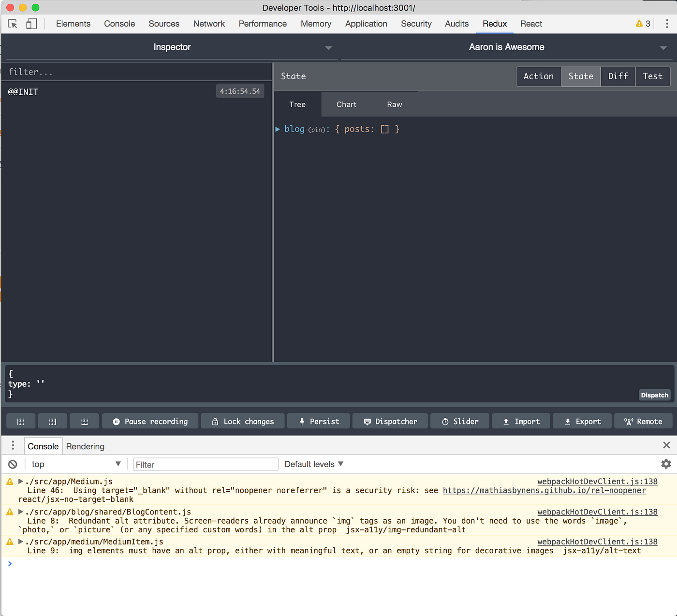
Task: Open the React devtools panel
Action: [531, 24]
